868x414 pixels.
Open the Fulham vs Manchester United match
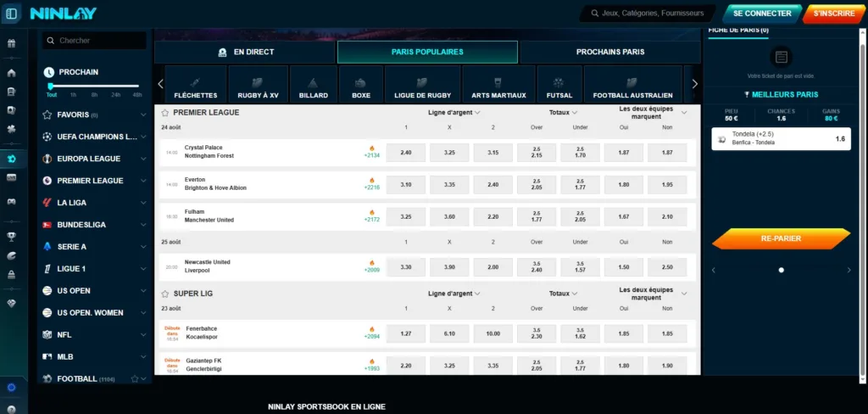209,216
